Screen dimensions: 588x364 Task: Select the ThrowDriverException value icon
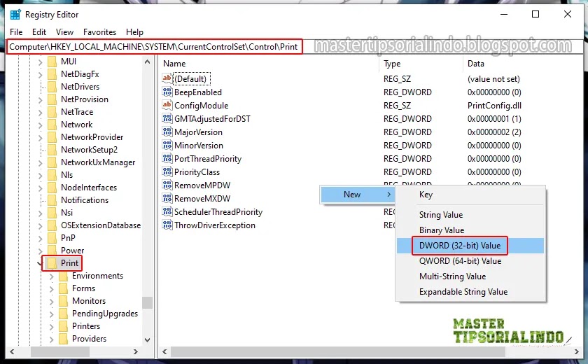tap(167, 225)
